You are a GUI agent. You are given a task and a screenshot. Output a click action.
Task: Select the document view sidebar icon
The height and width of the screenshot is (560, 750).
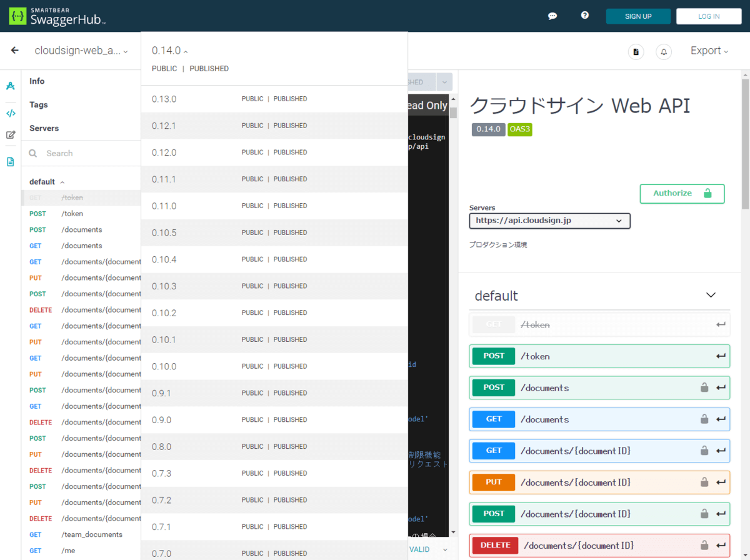pyautogui.click(x=11, y=162)
